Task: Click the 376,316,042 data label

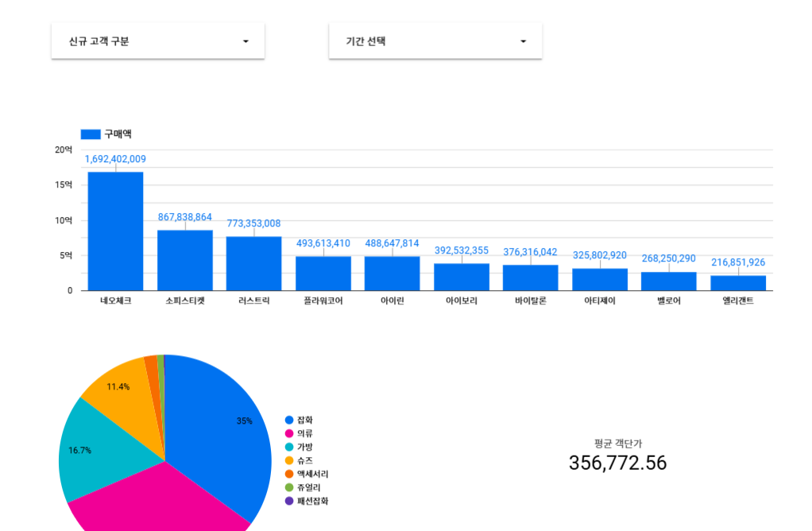Action: coord(530,252)
